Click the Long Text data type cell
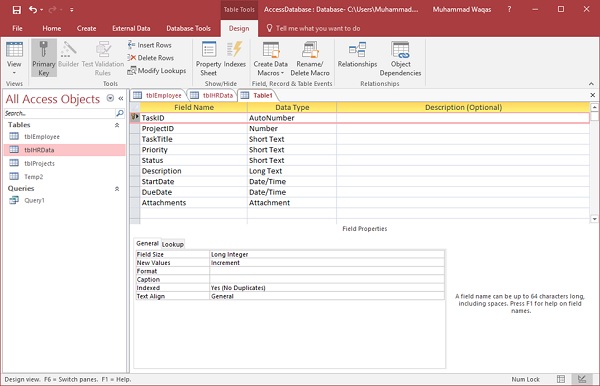Viewport: 600px width, 386px height. pyautogui.click(x=292, y=171)
